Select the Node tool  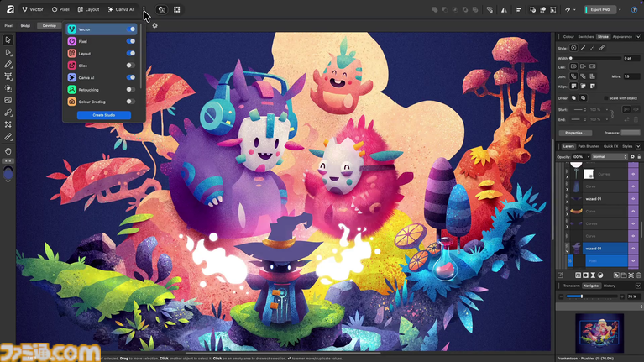[8, 52]
